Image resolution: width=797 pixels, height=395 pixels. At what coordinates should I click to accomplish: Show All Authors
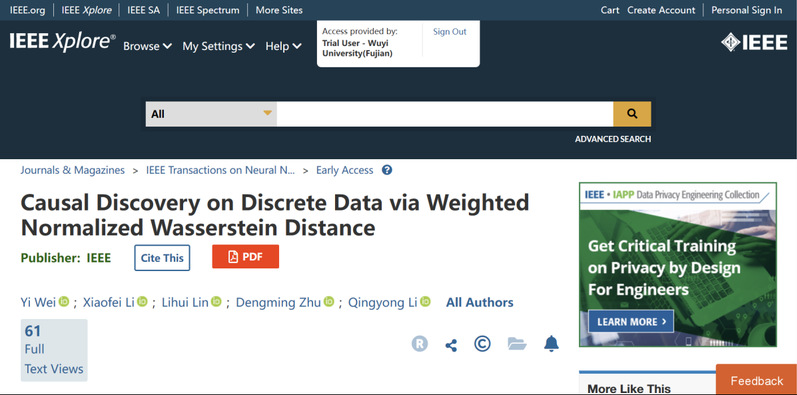[480, 302]
